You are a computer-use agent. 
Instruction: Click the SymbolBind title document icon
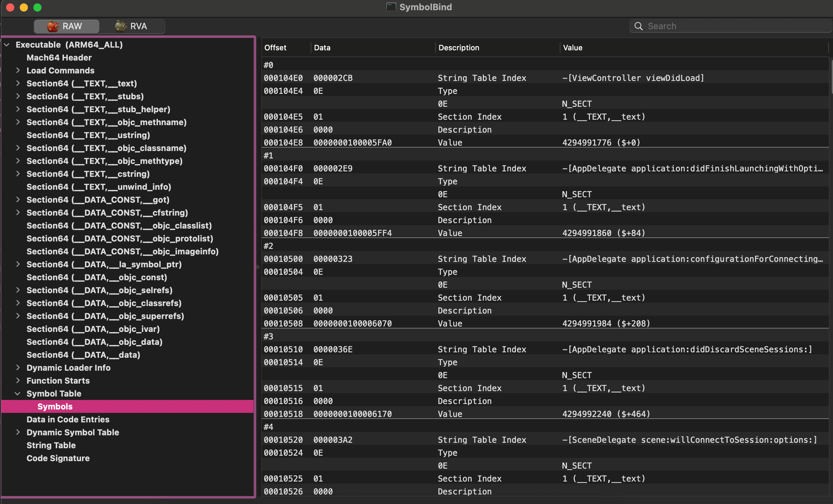point(391,7)
